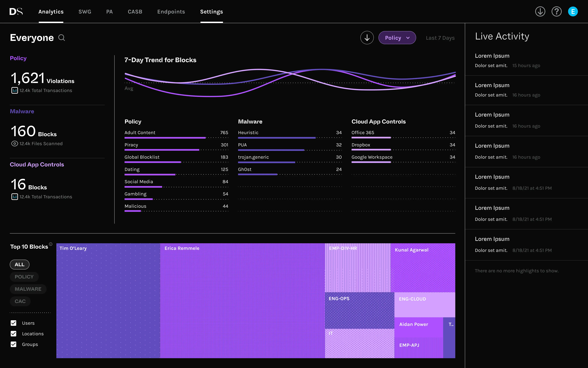The image size is (588, 368).
Task: Toggle the Users checkbox
Action: 14,323
